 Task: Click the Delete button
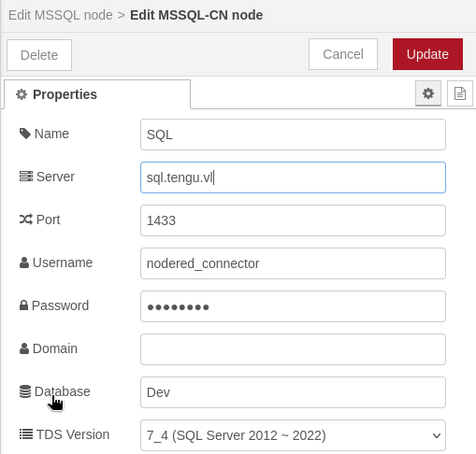[39, 55]
